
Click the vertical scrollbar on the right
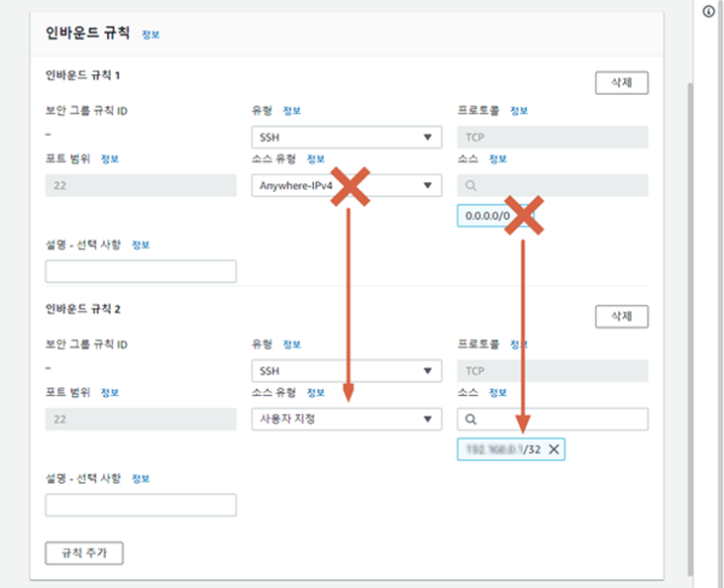690,330
